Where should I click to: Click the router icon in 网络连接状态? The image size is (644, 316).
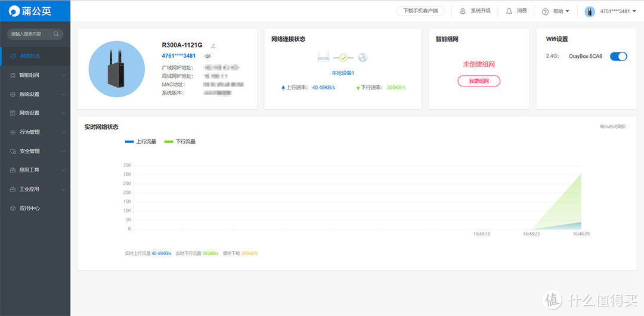(x=323, y=57)
